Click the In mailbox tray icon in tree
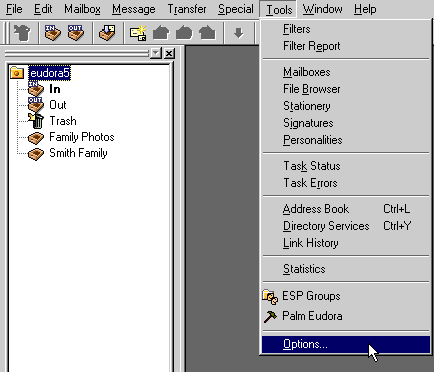 [x=36, y=89]
